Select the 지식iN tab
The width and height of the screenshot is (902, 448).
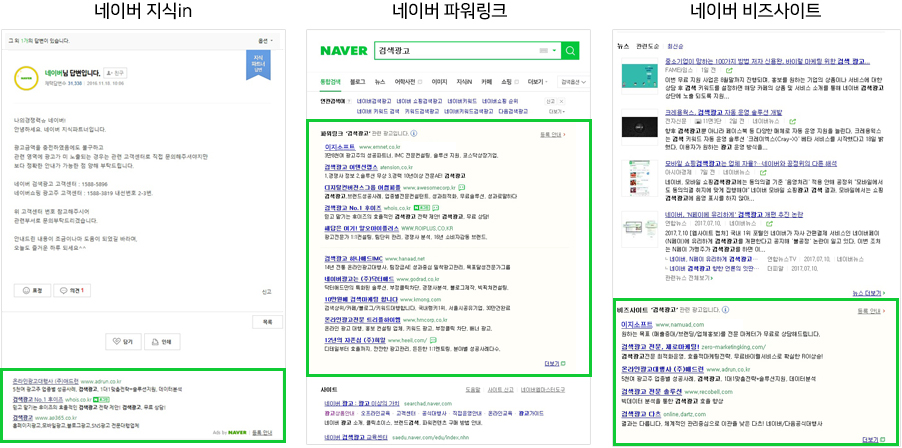pos(464,82)
